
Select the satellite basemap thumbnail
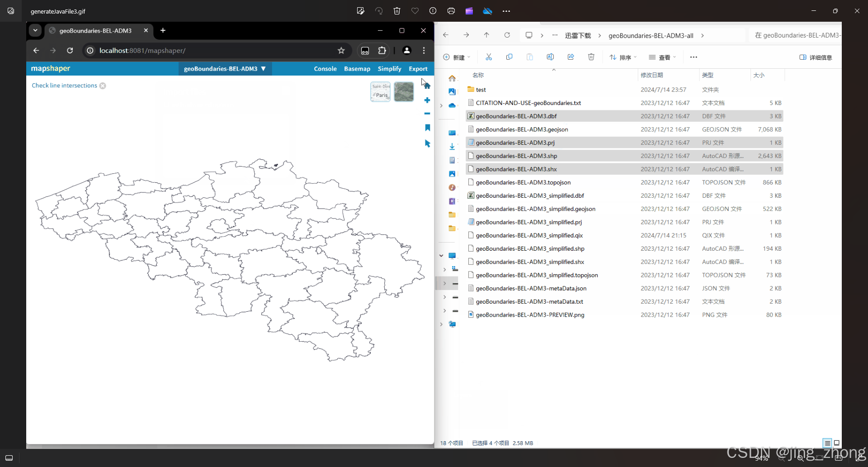point(404,92)
